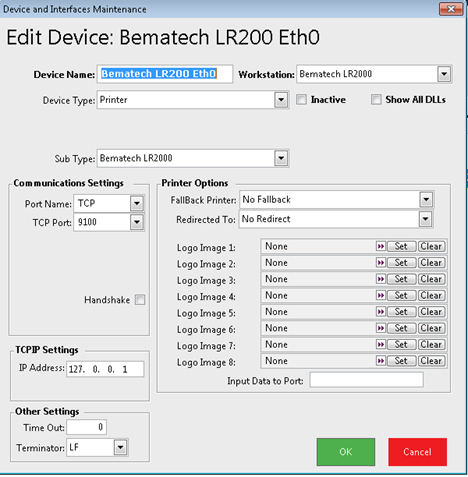This screenshot has height=477, width=468.
Task: Click the arrow icon for Logo Image 1
Action: click(380, 247)
